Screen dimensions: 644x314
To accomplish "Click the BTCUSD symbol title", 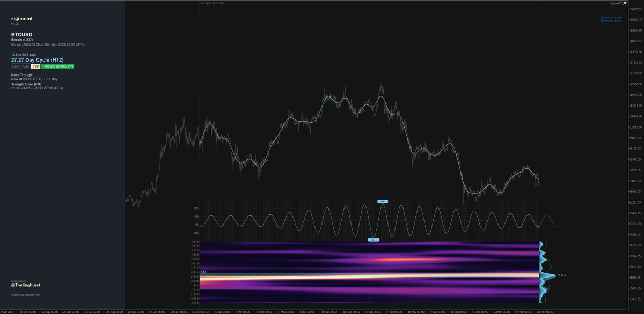I will point(22,34).
